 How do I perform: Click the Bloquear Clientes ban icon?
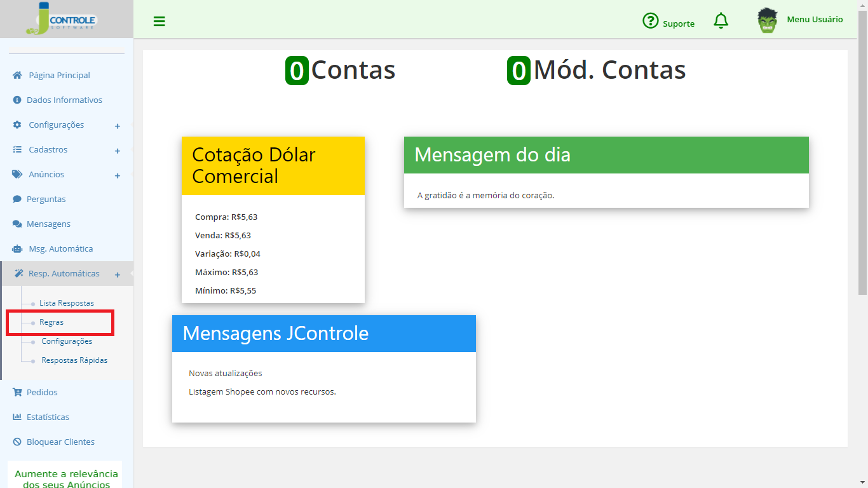point(17,442)
